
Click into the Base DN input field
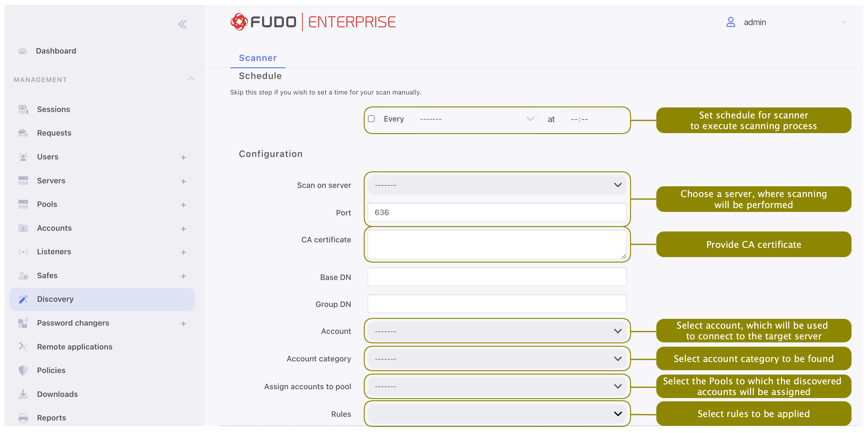tap(497, 277)
